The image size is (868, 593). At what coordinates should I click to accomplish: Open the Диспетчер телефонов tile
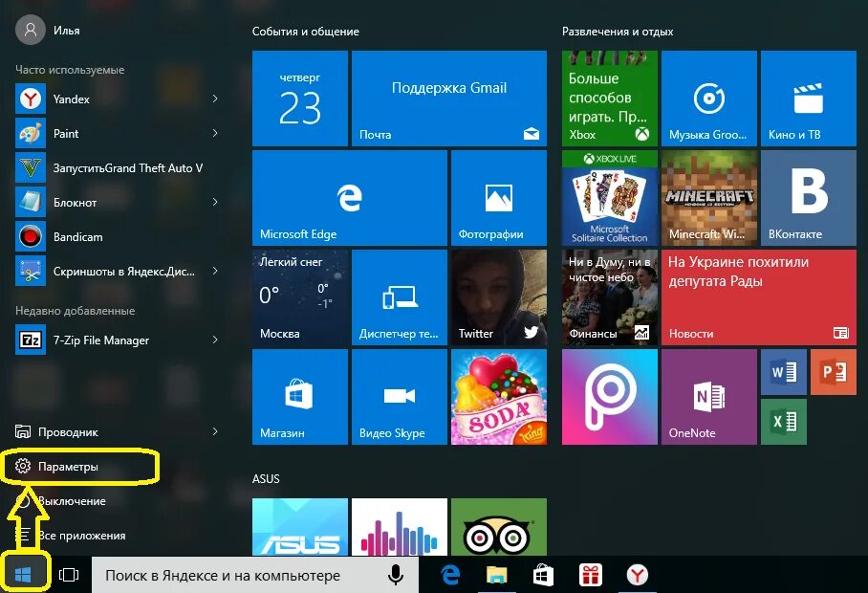(x=400, y=297)
